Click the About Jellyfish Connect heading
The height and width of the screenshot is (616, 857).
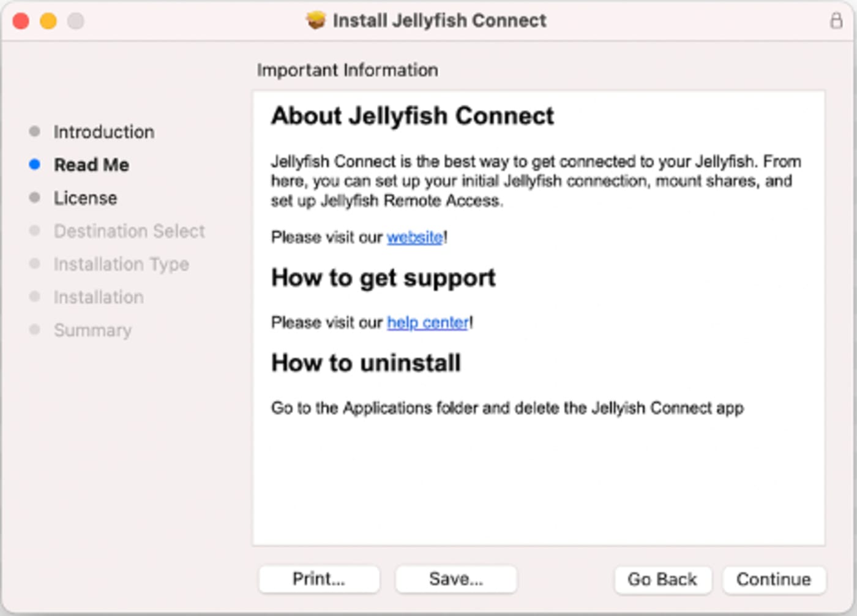coord(413,116)
